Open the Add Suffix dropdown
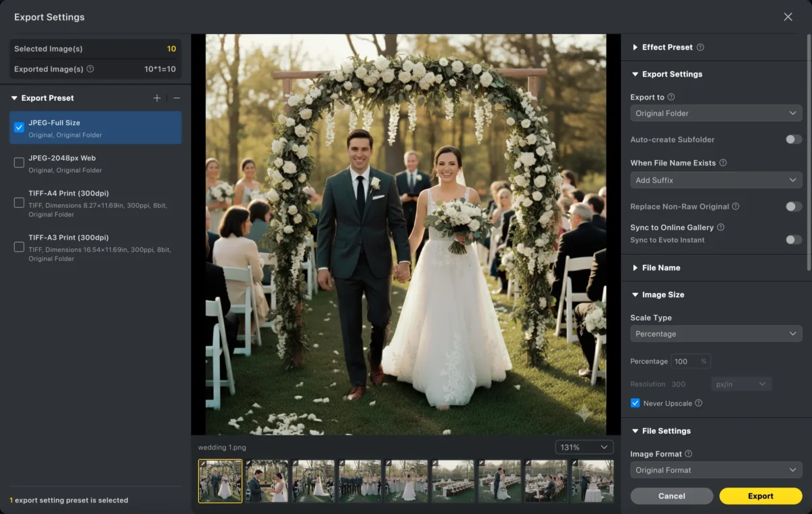This screenshot has width=812, height=514. click(x=716, y=179)
